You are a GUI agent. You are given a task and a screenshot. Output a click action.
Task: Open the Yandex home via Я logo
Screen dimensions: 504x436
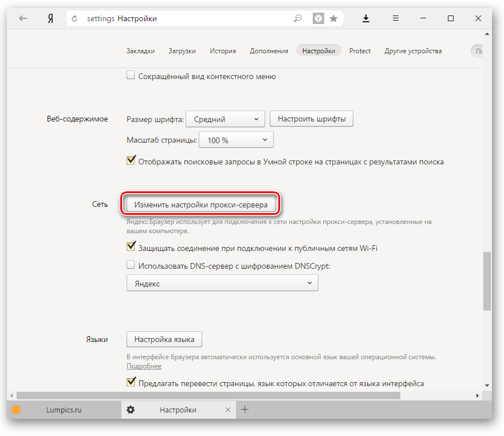pos(50,18)
